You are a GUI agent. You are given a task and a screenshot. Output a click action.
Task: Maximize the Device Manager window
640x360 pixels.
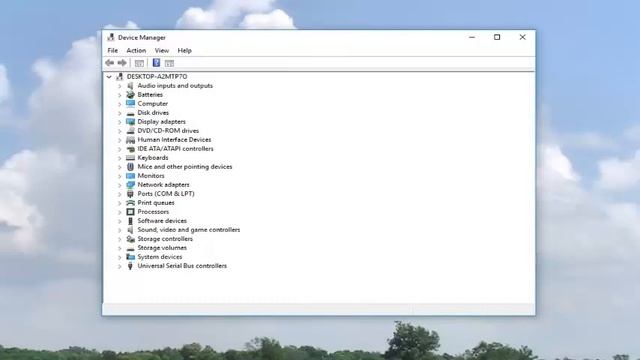click(x=497, y=37)
